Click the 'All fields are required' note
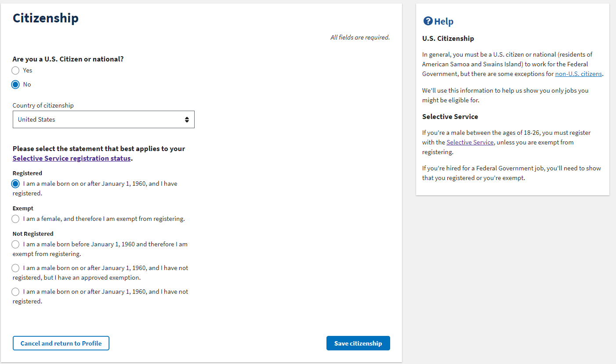Viewport: 616px width, 364px height. coord(360,38)
